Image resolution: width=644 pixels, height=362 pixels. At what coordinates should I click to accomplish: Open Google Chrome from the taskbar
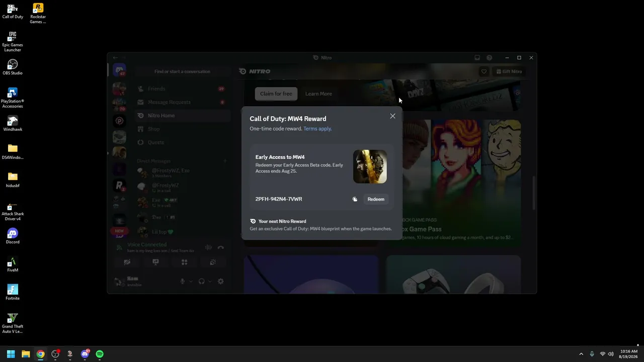[x=40, y=354]
